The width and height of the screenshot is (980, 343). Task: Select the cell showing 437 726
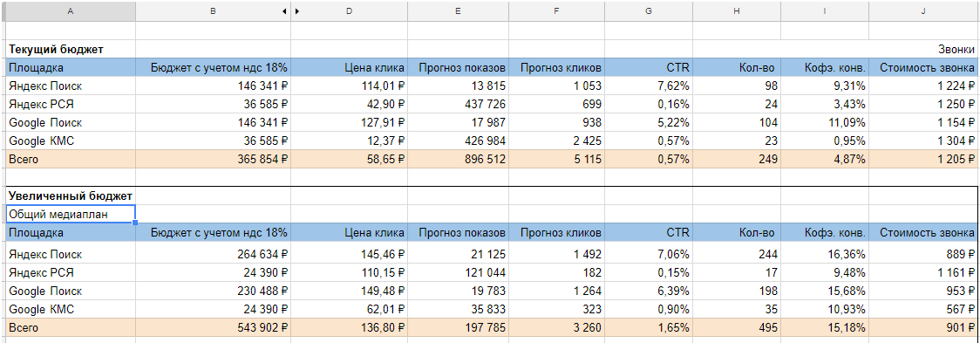click(458, 104)
